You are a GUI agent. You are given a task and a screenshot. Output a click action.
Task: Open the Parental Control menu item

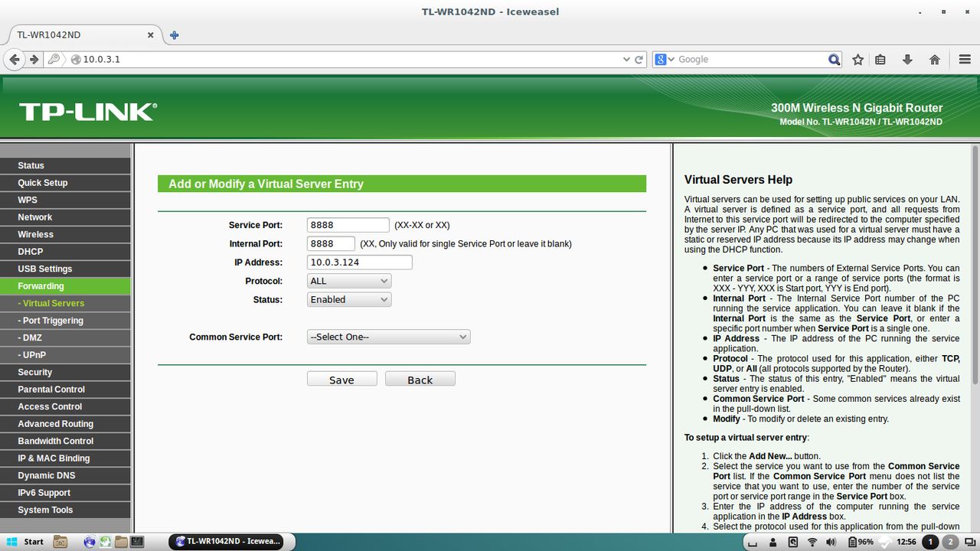65,390
